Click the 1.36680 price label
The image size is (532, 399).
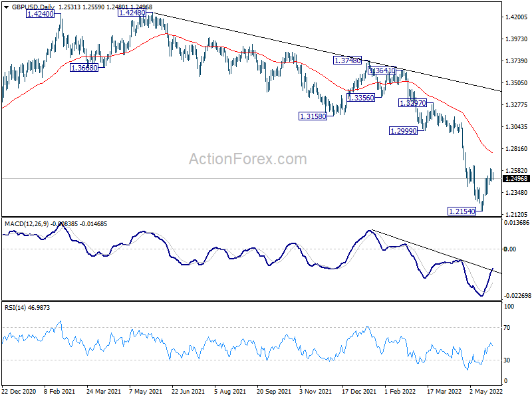point(84,68)
